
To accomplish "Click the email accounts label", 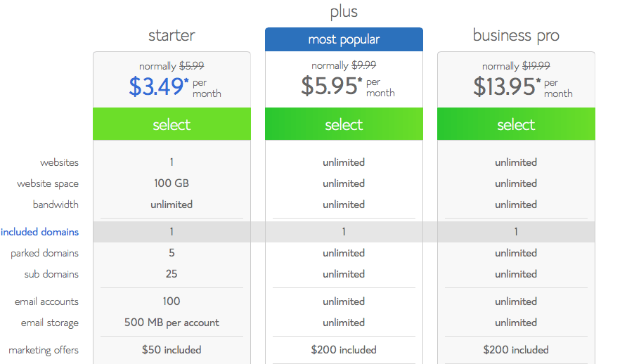I will (x=46, y=301).
